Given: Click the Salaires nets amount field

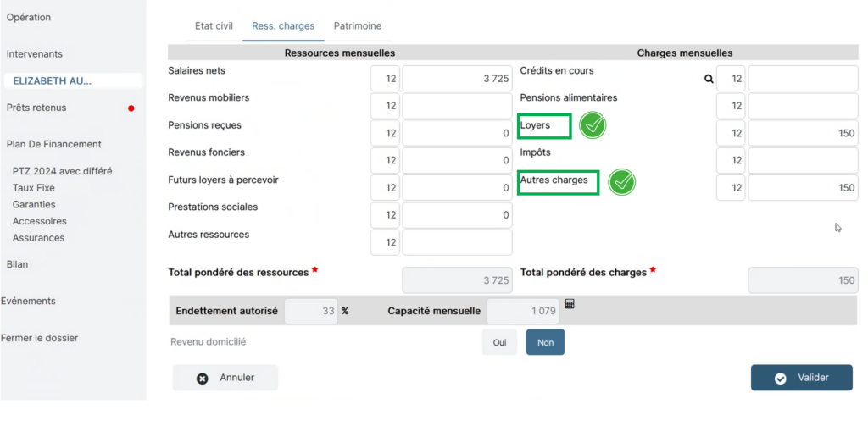Looking at the screenshot, I should tap(457, 79).
